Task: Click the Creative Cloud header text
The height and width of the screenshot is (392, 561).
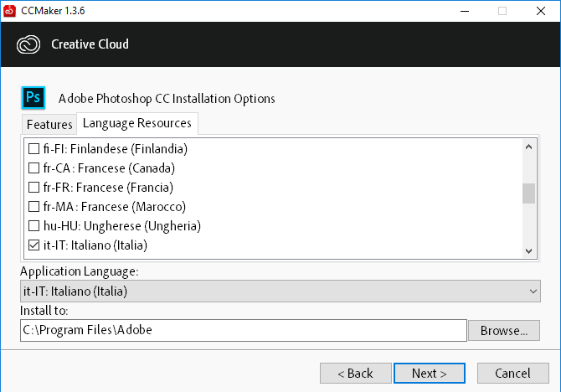Action: click(90, 44)
